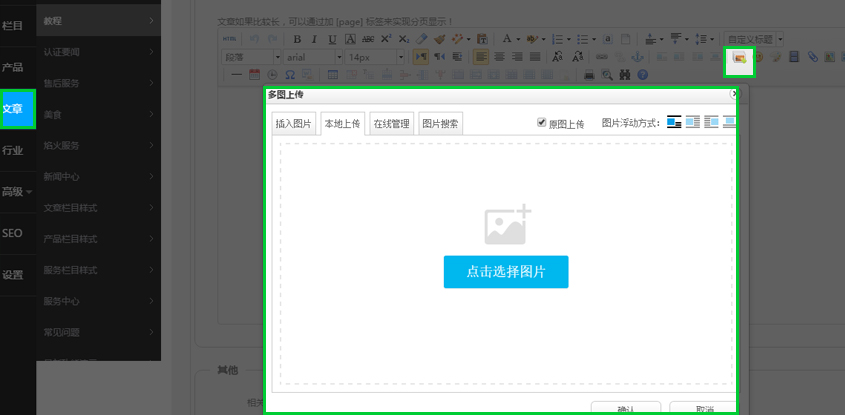Close the 多图上传 dialog
The image size is (845, 415).
tap(733, 94)
